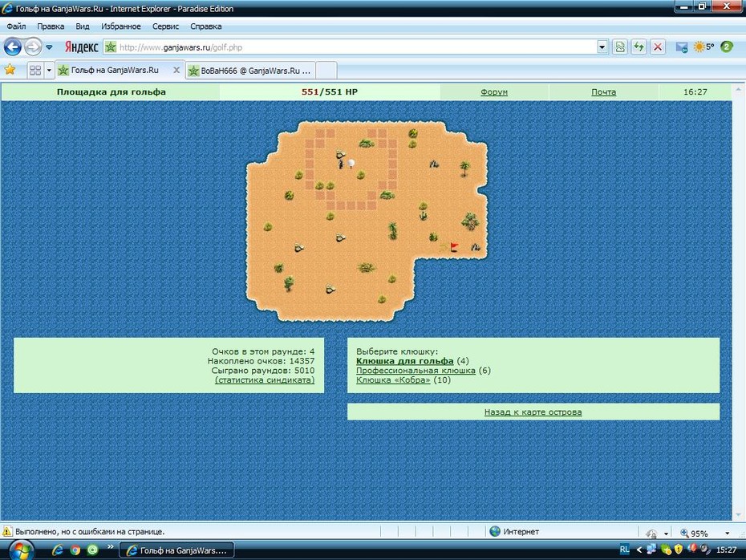Open the Форум link
746x560 pixels.
coord(494,91)
